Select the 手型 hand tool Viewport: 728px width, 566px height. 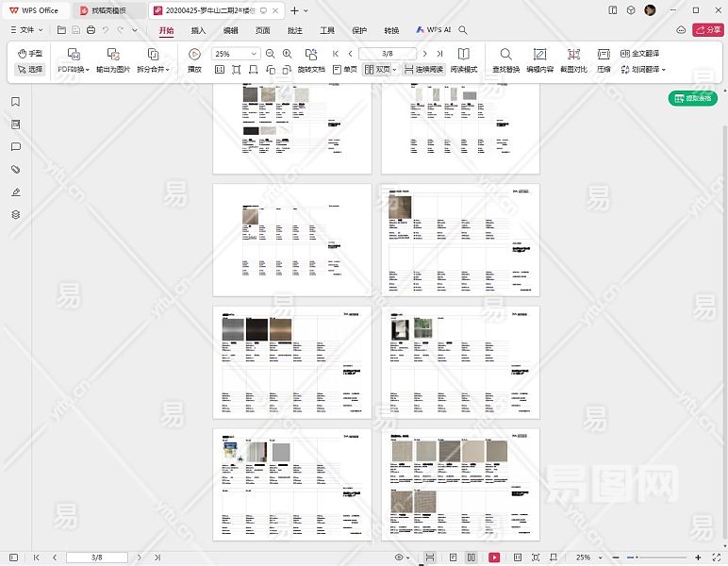(x=30, y=54)
